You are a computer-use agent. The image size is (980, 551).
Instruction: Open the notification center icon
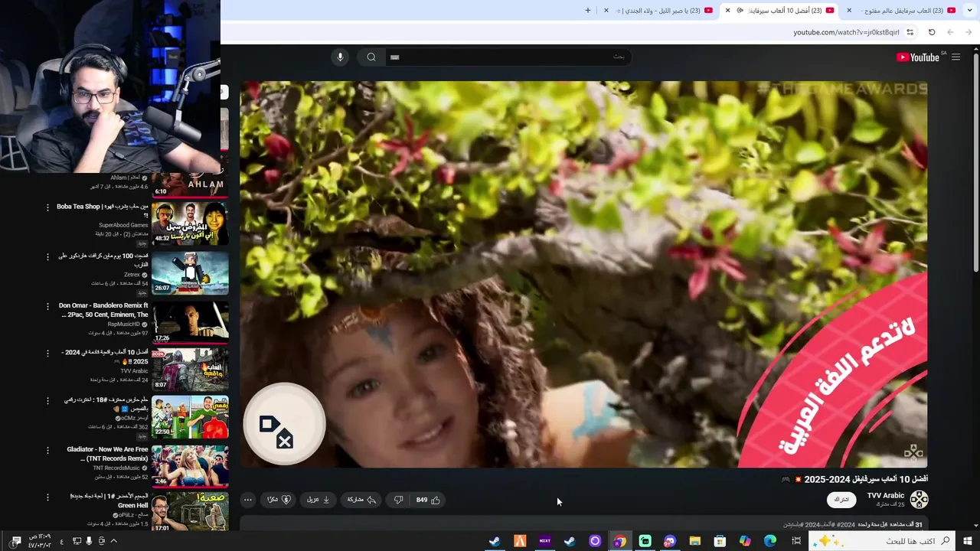click(x=16, y=541)
